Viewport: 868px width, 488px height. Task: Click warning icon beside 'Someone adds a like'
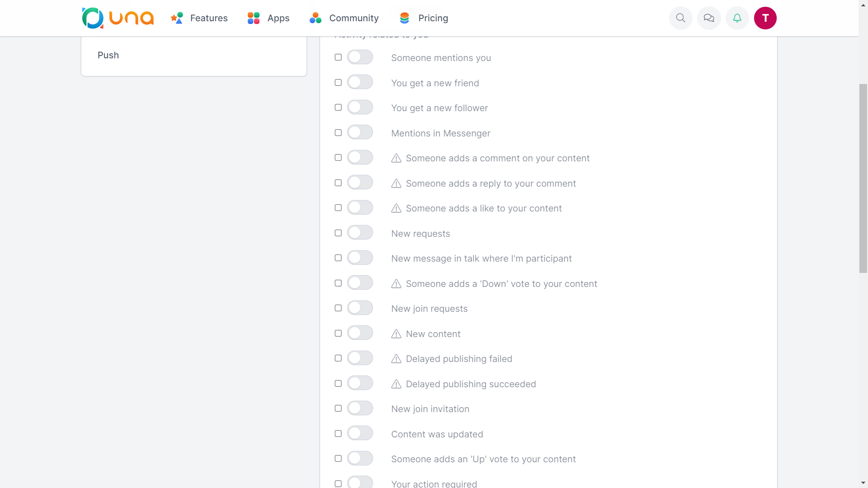(x=396, y=208)
